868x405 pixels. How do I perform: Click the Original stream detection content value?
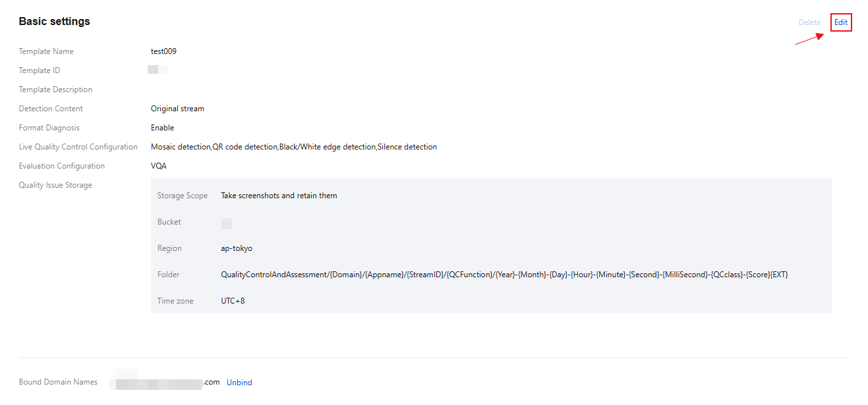point(177,109)
